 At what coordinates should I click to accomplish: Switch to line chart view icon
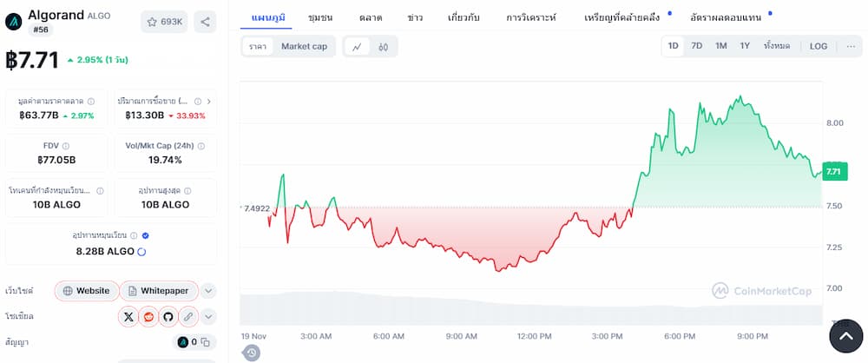357,47
